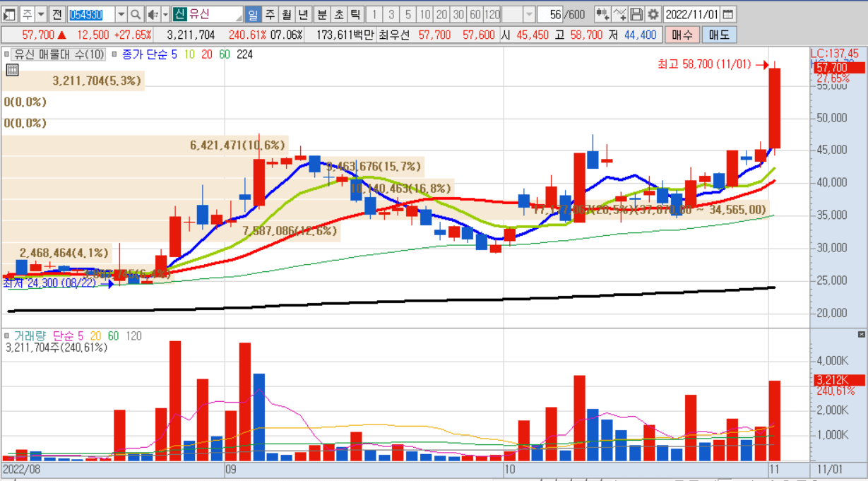This screenshot has width=868, height=481.
Task: Click the add candlestick chart icon
Action: point(602,14)
